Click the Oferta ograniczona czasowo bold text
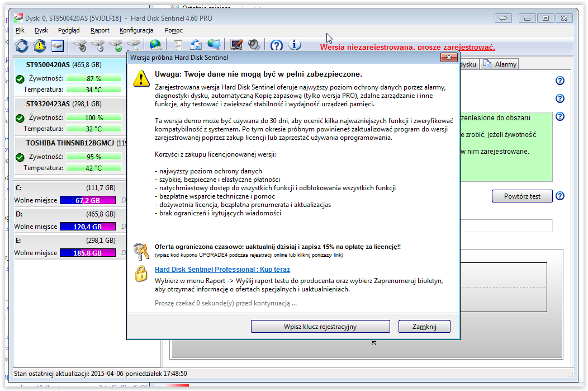This screenshot has width=588, height=391. (278, 247)
